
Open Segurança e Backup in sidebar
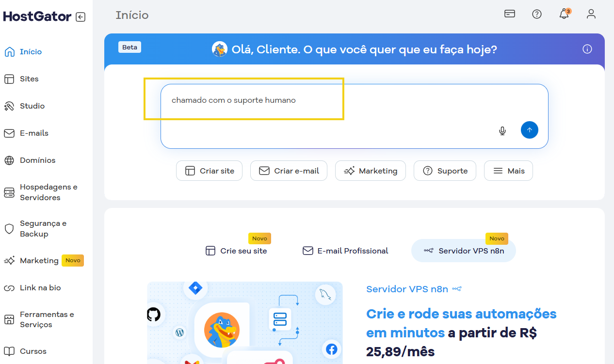tap(43, 229)
